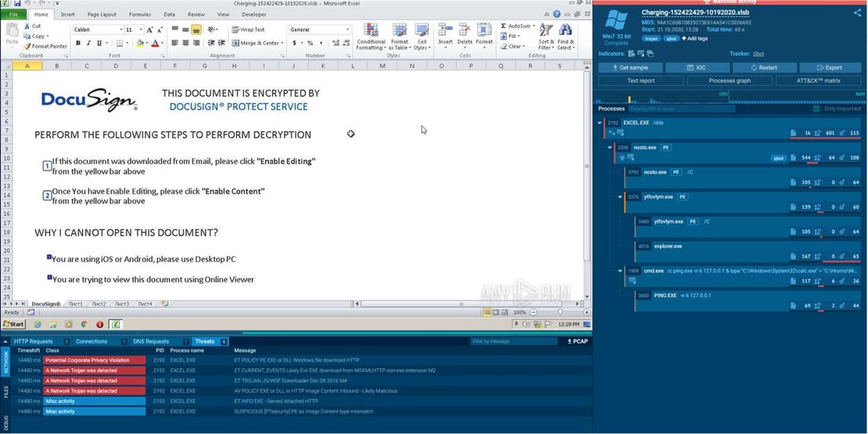Open the font name Calibri dropdown
The image size is (868, 434).
[121, 30]
